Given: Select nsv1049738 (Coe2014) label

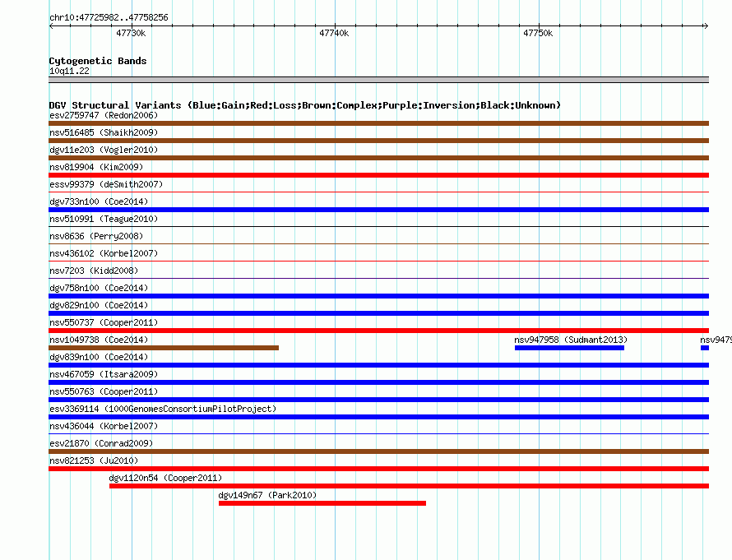Looking at the screenshot, I should pos(99,340).
